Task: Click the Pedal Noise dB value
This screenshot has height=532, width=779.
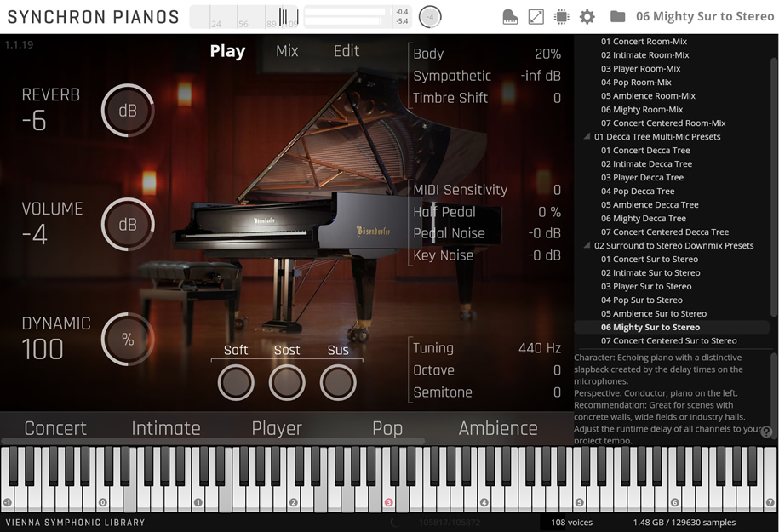Action: [x=545, y=233]
